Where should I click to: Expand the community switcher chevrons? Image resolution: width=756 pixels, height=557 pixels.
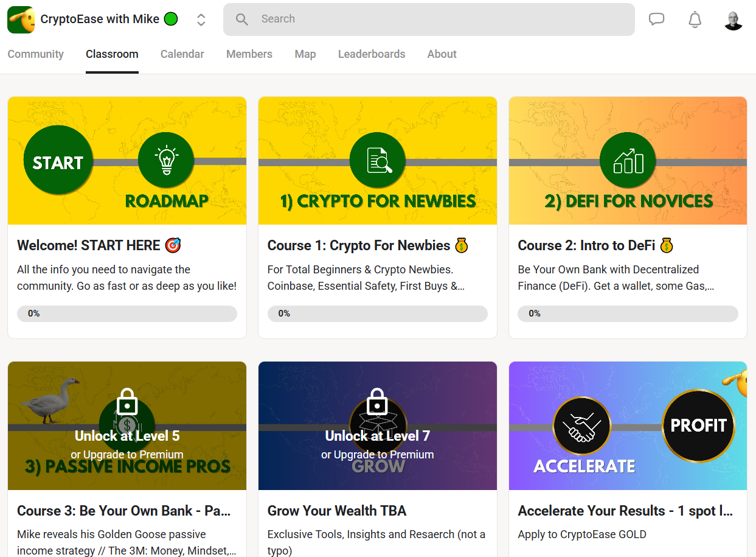pyautogui.click(x=201, y=19)
